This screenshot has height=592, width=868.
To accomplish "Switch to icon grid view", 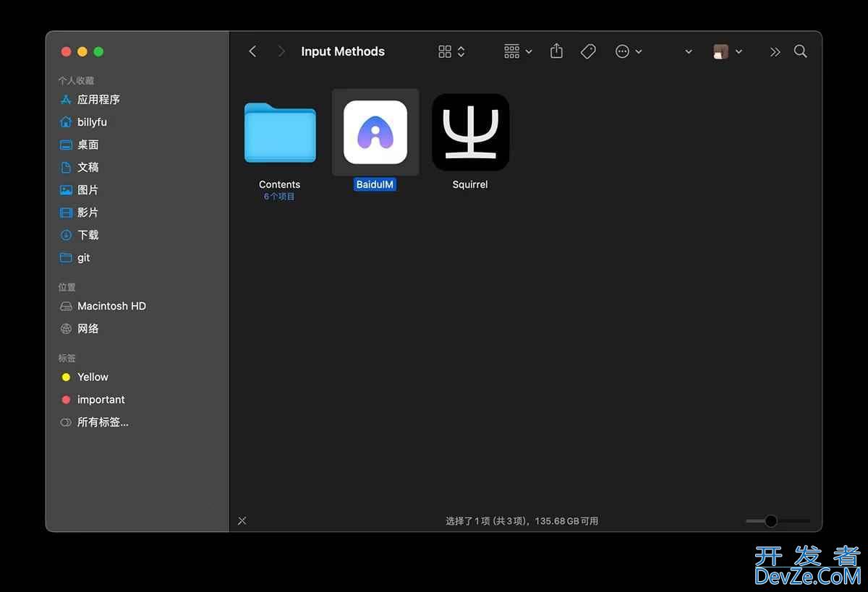I will (445, 51).
